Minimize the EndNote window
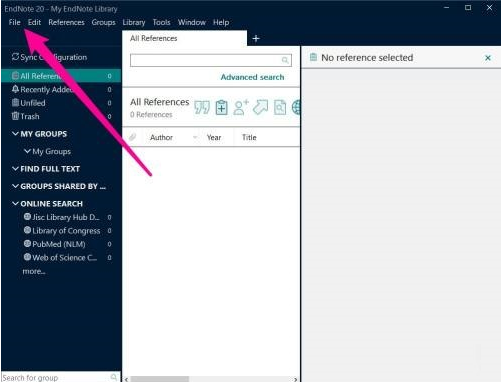503x382 pixels. (x=447, y=7)
